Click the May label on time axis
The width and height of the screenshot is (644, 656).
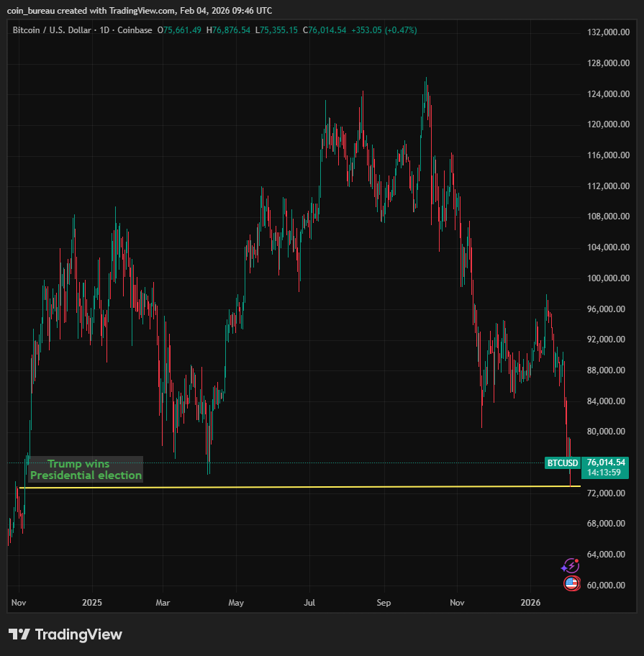[x=236, y=603]
